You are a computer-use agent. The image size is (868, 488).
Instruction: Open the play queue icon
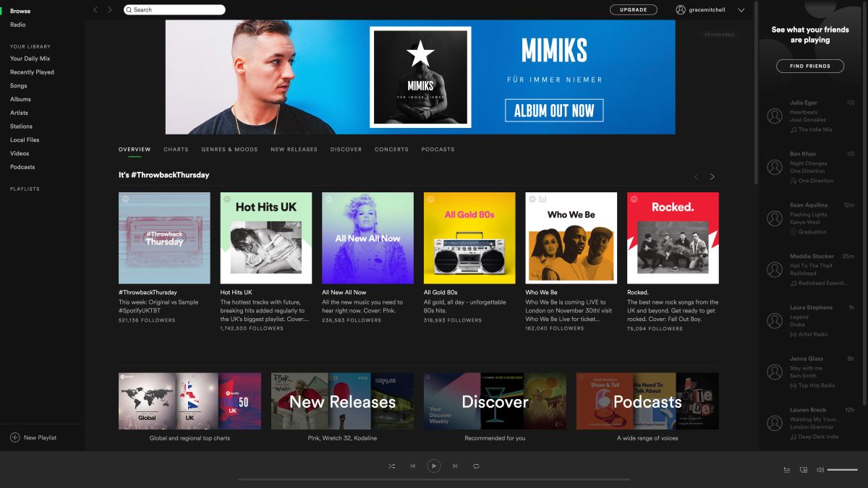click(787, 470)
